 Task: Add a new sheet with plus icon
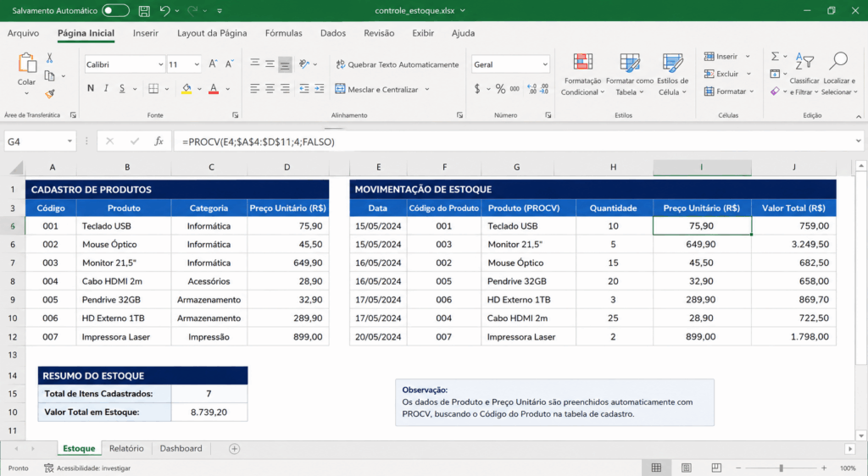pos(234,449)
